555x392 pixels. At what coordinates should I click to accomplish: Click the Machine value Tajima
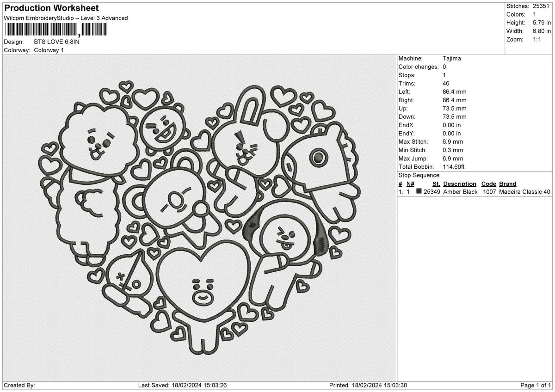[452, 58]
